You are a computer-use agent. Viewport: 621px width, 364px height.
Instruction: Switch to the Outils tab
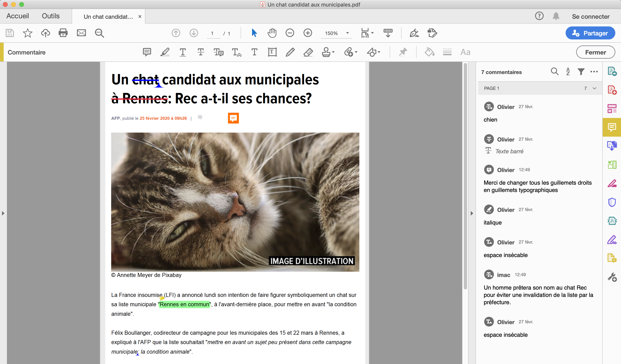[x=51, y=16]
